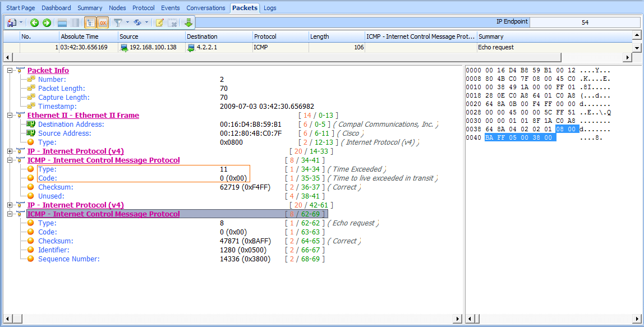Select the Unused field row
644x327 pixels.
pos(176,196)
